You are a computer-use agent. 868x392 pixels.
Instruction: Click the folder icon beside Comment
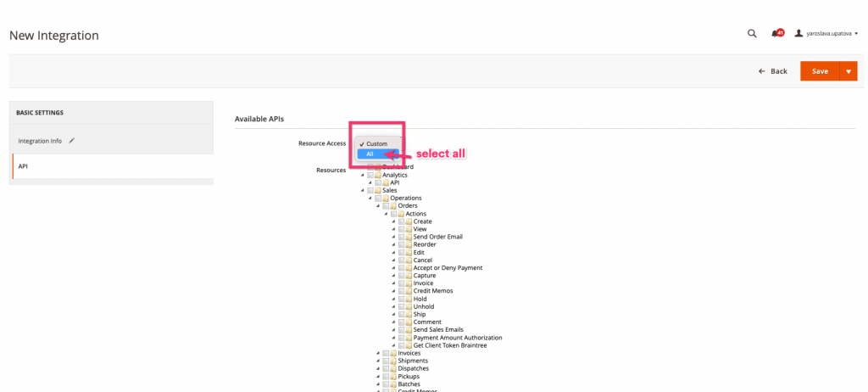[x=409, y=322]
